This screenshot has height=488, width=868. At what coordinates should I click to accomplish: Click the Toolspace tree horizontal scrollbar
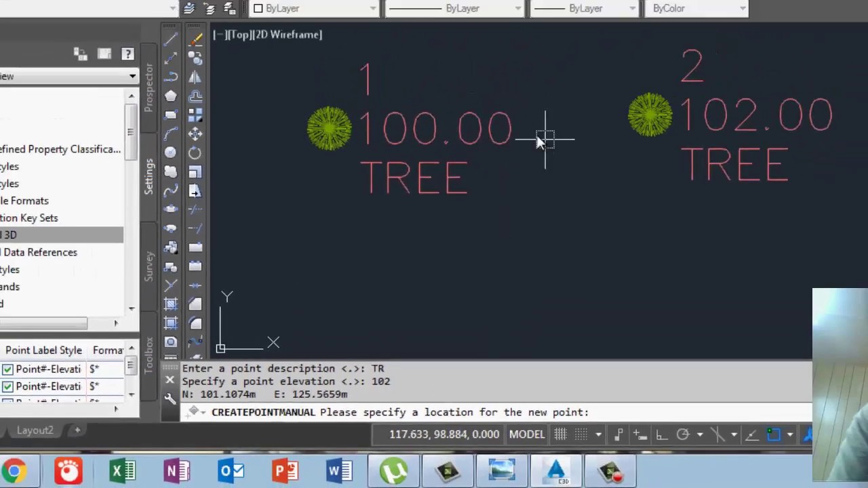click(61, 324)
